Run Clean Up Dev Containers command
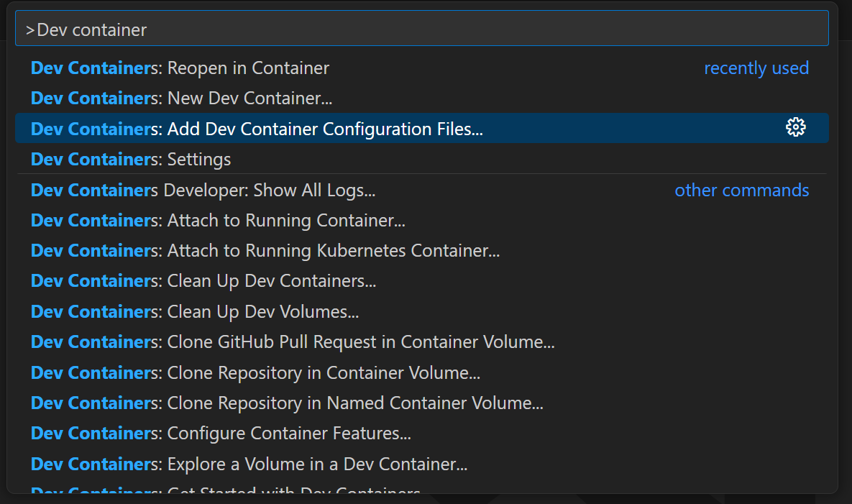The height and width of the screenshot is (504, 852). coord(203,281)
